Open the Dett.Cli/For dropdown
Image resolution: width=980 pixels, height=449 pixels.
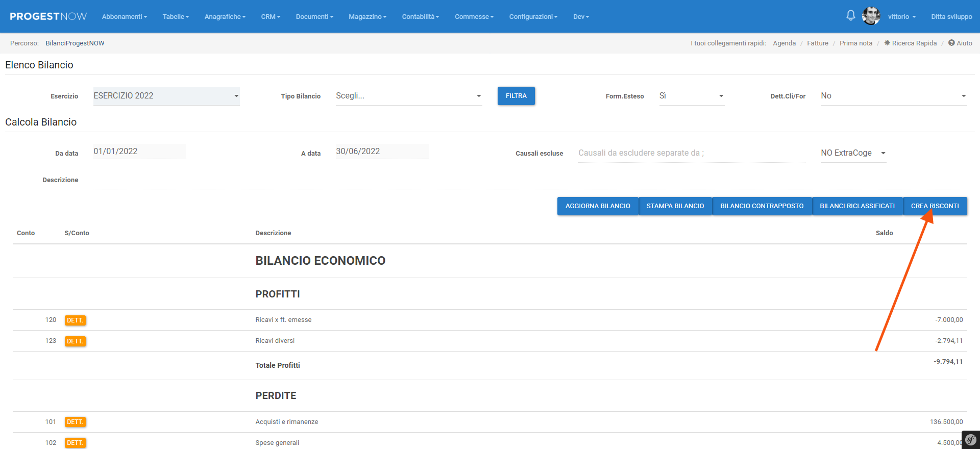894,96
